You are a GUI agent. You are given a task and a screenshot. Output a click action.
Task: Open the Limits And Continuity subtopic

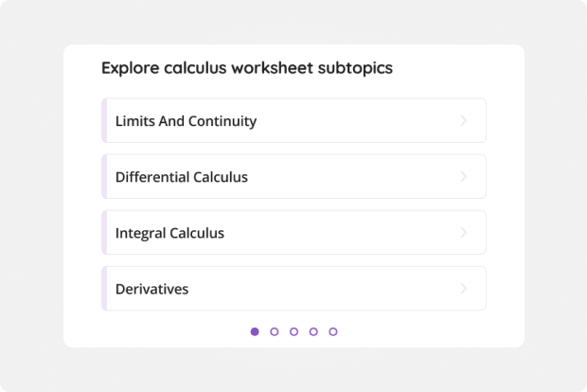click(x=186, y=121)
